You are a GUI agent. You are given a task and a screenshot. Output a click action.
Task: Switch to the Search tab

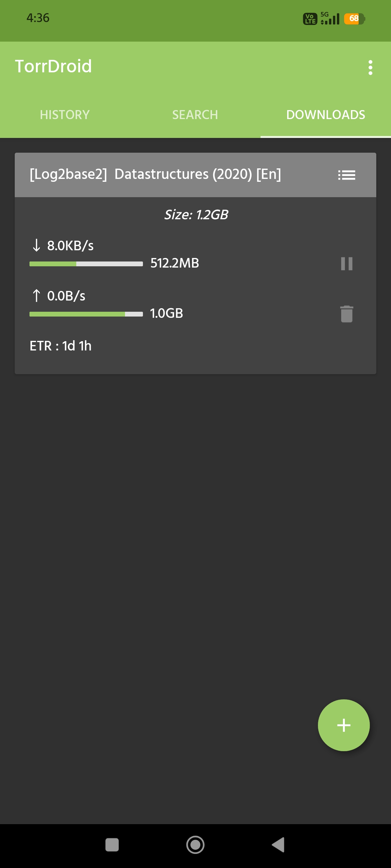(195, 115)
